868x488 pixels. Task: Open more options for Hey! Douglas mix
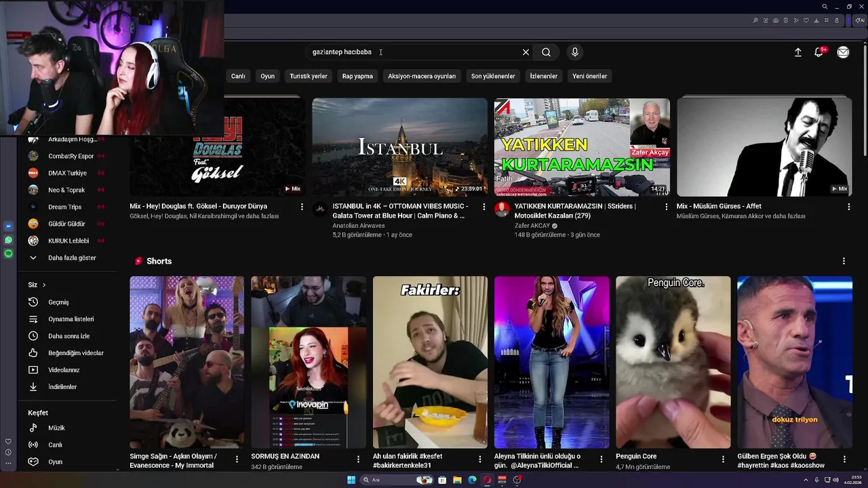(302, 207)
